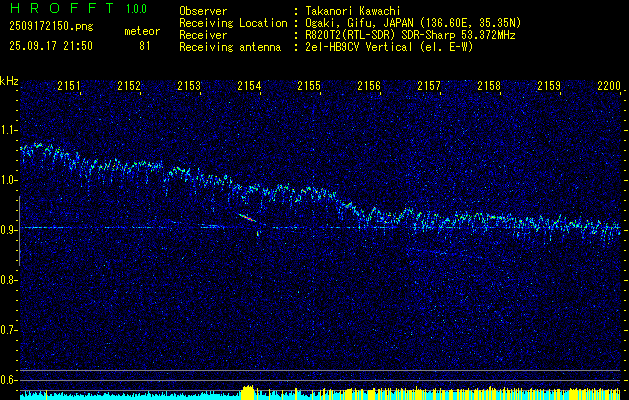
Task: Click the 2157 time tick label
Action: [429, 87]
